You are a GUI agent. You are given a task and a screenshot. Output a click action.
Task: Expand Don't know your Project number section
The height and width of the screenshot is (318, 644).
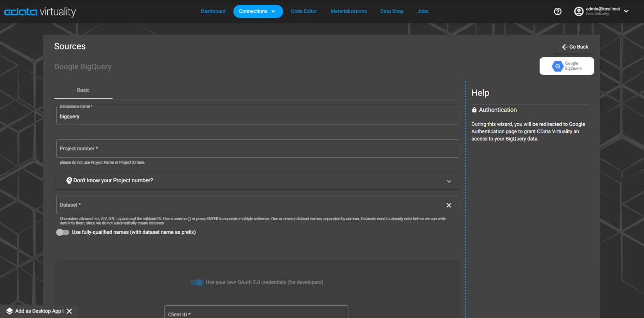[x=257, y=181]
